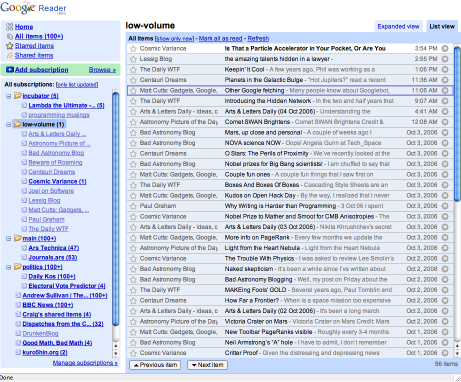Image resolution: width=461 pixels, height=382 pixels.
Task: Click the All items stack icon
Action: pos(10,36)
